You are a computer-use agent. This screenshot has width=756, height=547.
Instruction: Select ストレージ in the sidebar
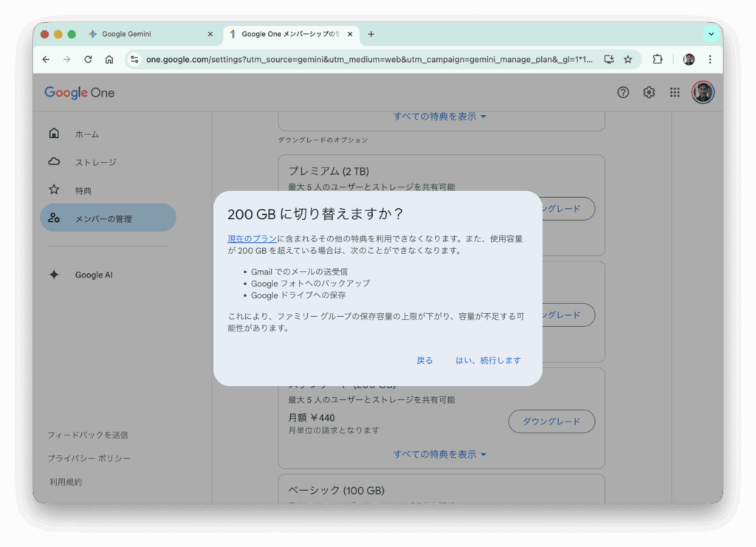point(95,162)
